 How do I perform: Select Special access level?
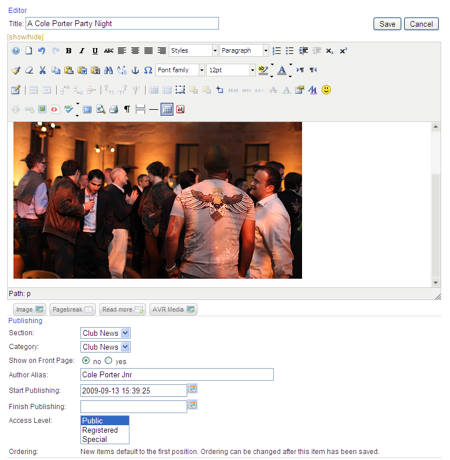(105, 439)
